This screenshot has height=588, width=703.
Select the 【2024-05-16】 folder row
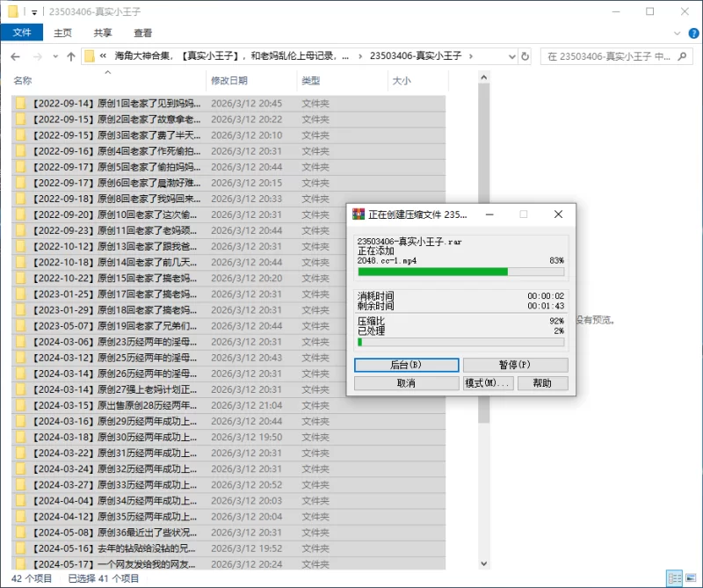click(228, 548)
